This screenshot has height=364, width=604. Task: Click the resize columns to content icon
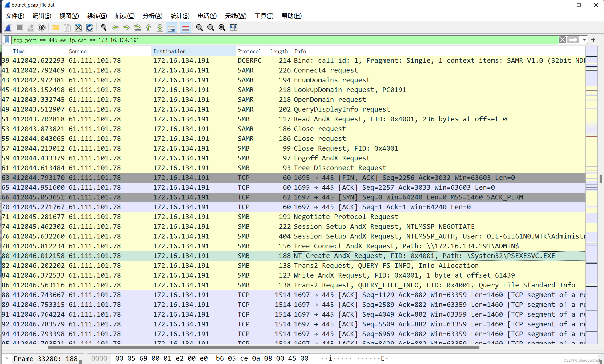pyautogui.click(x=233, y=27)
